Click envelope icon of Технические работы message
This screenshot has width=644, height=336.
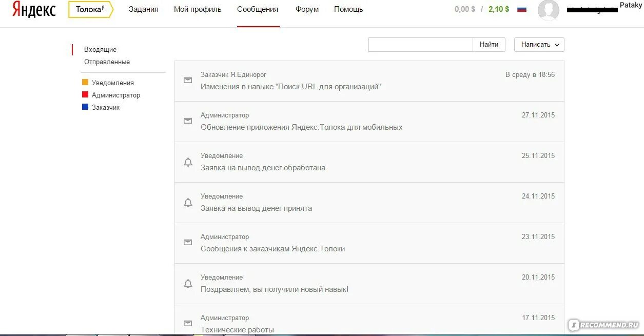188,324
